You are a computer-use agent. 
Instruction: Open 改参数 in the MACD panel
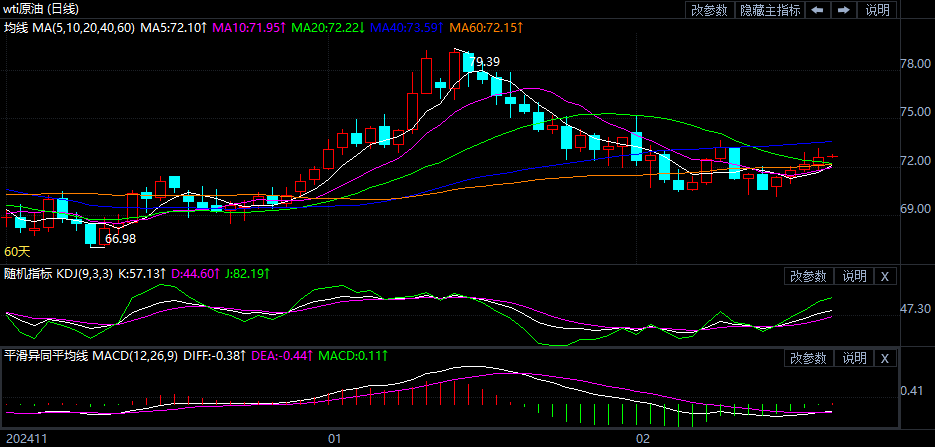click(x=808, y=358)
